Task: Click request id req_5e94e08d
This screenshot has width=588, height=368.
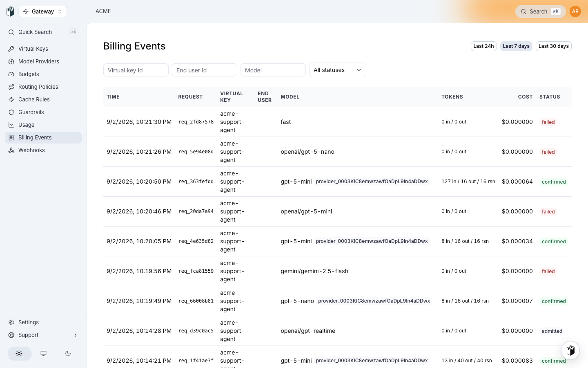Action: (x=196, y=152)
